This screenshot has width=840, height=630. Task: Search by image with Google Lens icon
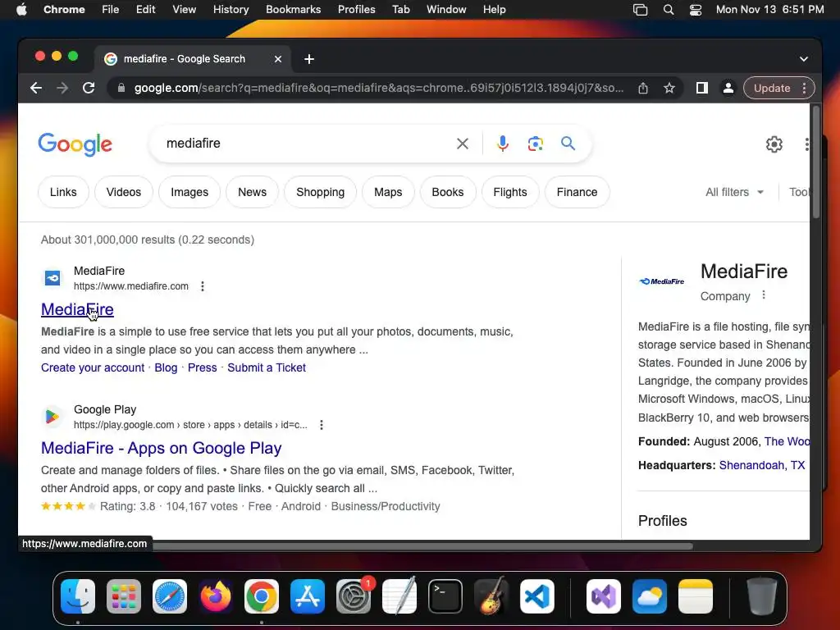pyautogui.click(x=535, y=144)
